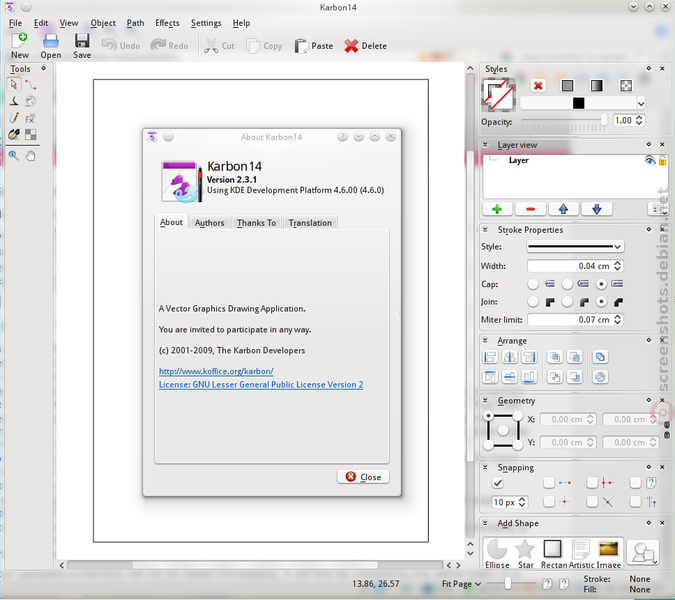Select the gradient editing tool
This screenshot has width=675, height=600.
point(14,134)
